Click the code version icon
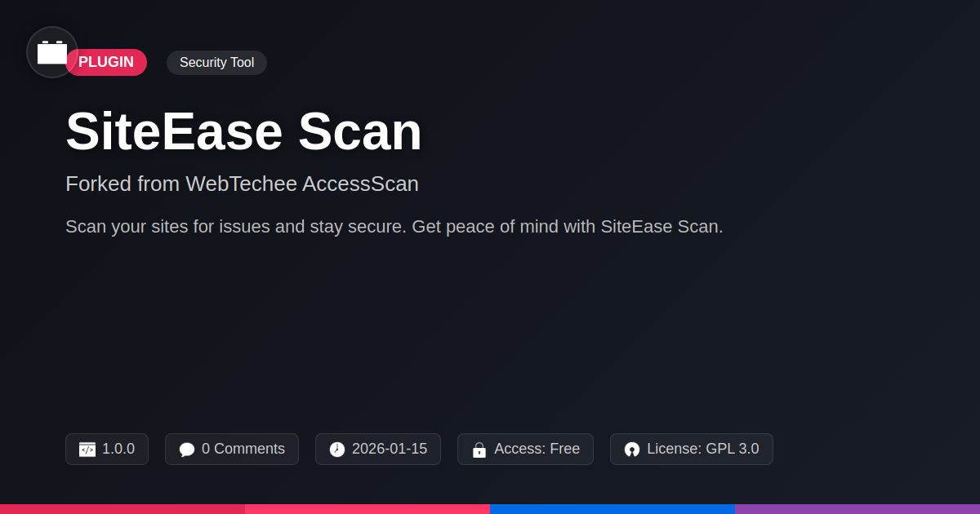The height and width of the screenshot is (514, 980). tap(87, 450)
